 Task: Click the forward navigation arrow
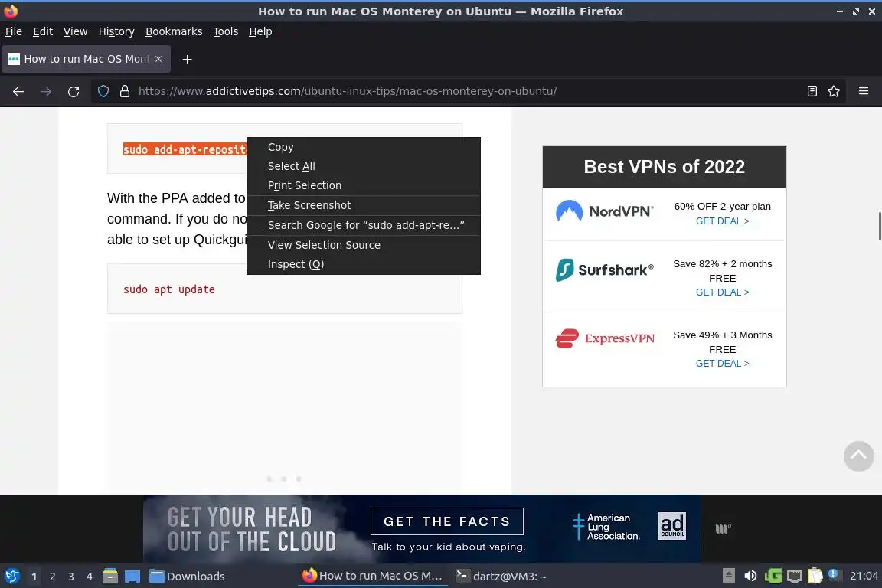[46, 91]
